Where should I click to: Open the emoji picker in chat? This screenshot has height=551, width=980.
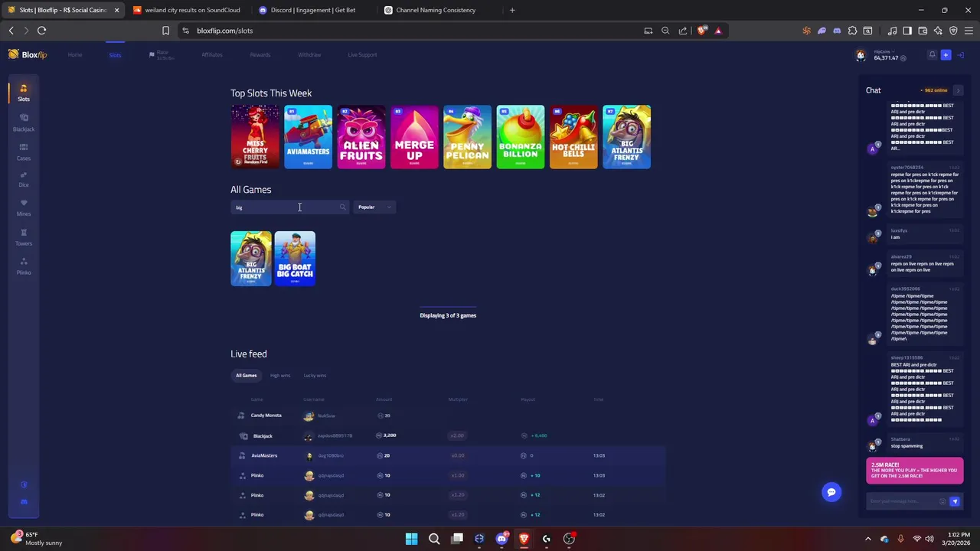tap(942, 501)
